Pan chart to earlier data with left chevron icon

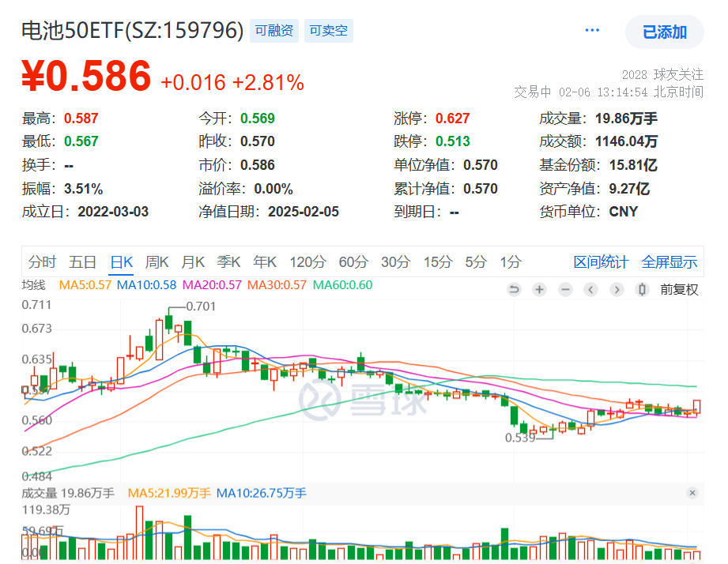point(590,290)
